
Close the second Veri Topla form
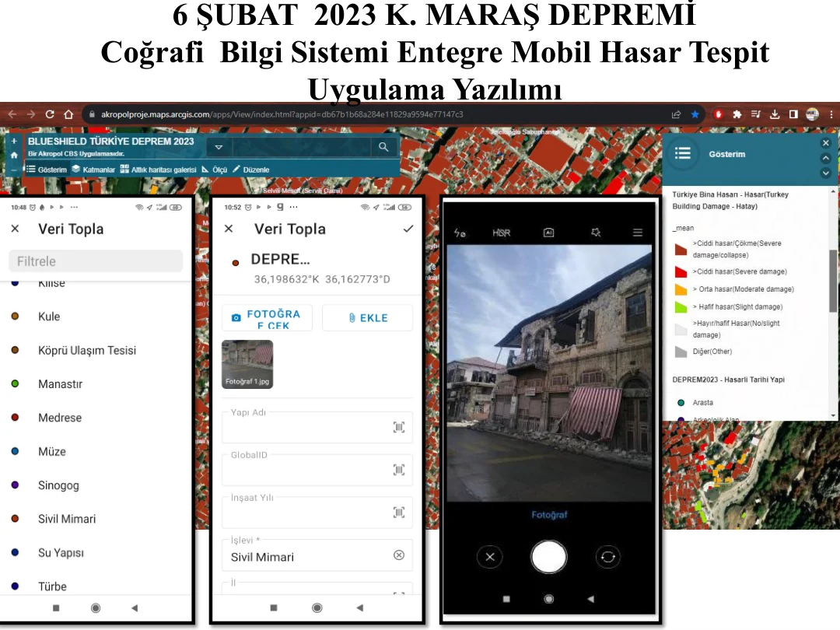coord(229,229)
